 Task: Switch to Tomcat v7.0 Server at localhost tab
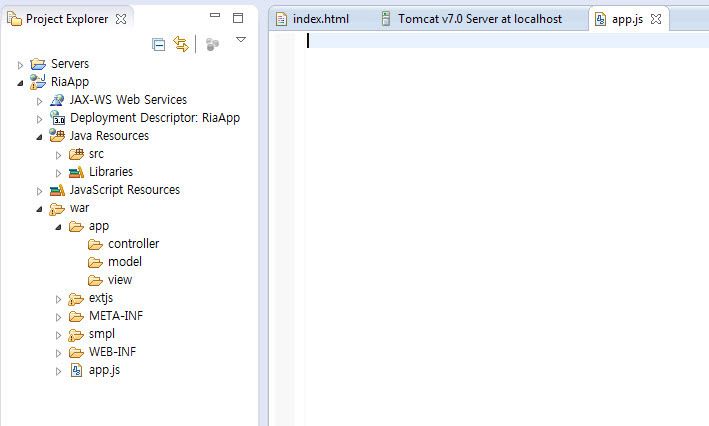click(472, 19)
